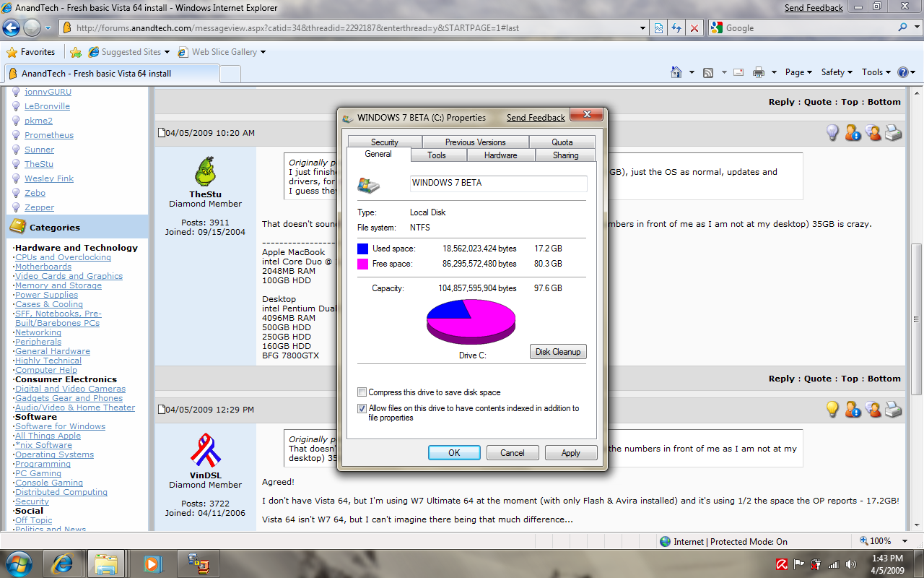
Task: Click the RSS feeds icon
Action: [x=708, y=72]
